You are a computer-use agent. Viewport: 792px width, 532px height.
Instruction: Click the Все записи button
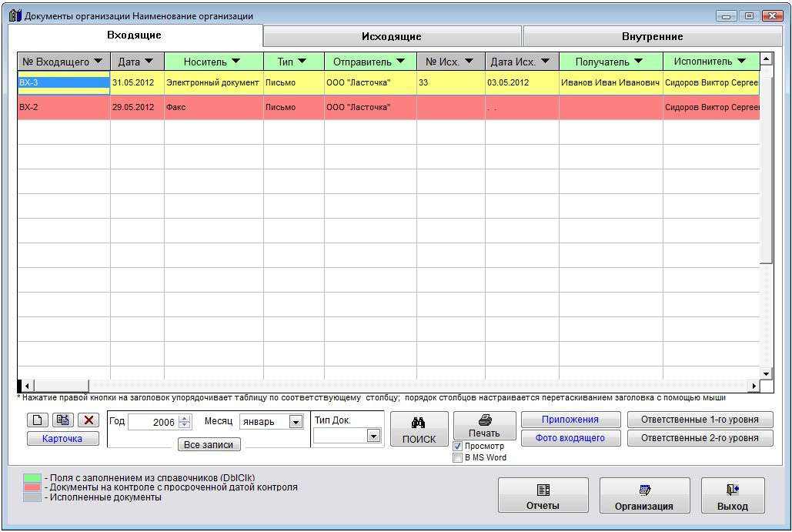click(209, 445)
